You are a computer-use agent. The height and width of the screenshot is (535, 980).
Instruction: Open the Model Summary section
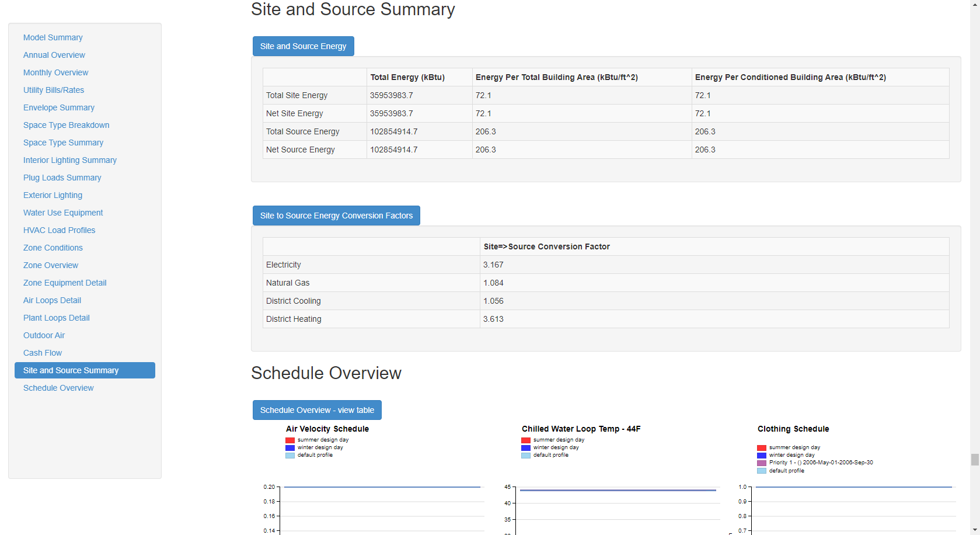(53, 37)
